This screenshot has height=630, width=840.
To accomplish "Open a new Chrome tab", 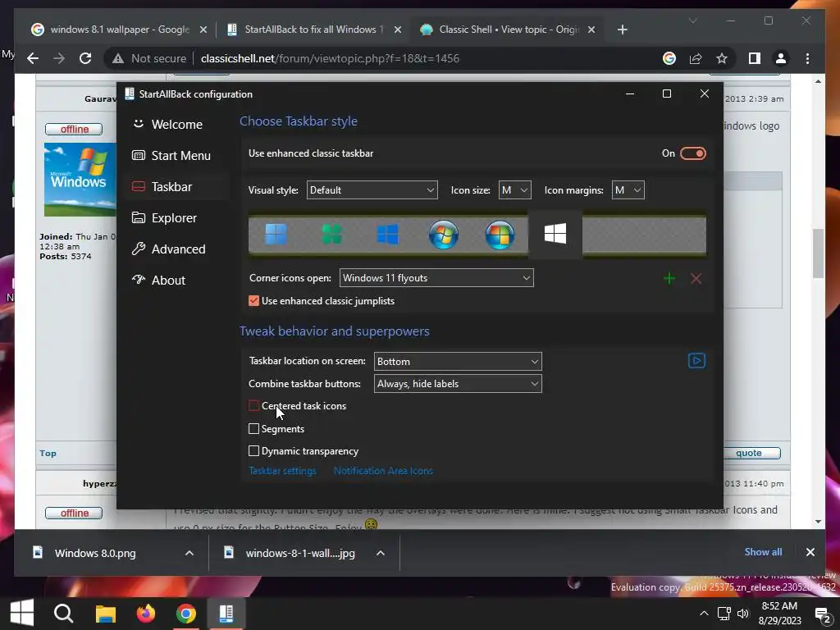I will 622,30.
